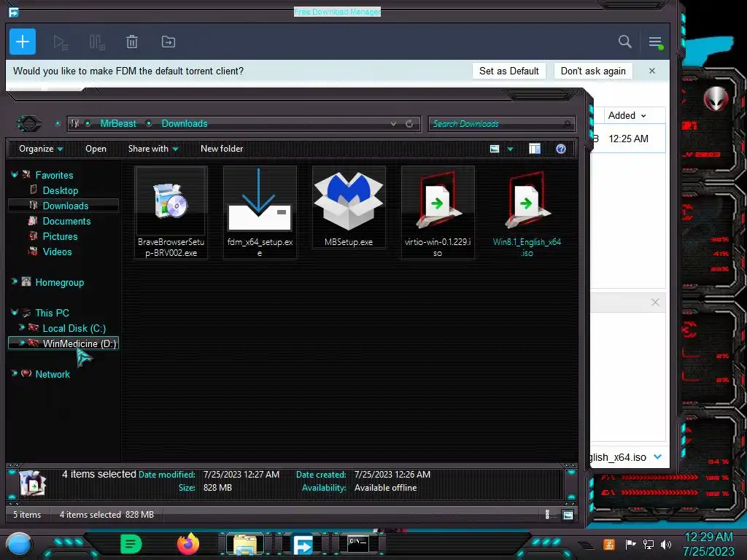The width and height of the screenshot is (747, 560).
Task: Select virtio-win-0.1.229.iso file
Action: [x=438, y=212]
